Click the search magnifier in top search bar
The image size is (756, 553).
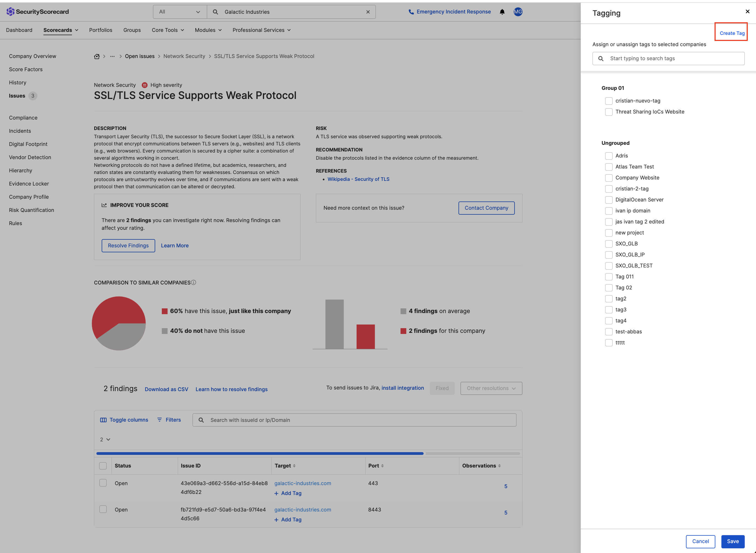tap(215, 12)
